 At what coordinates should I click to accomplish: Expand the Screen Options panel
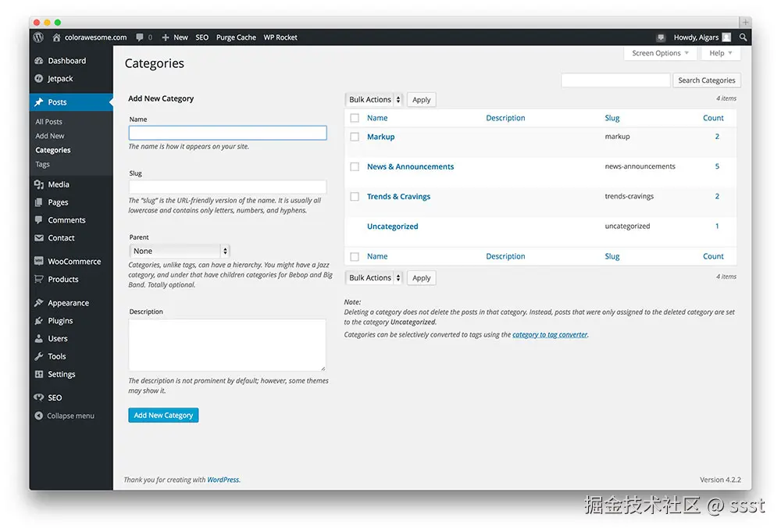pyautogui.click(x=660, y=53)
